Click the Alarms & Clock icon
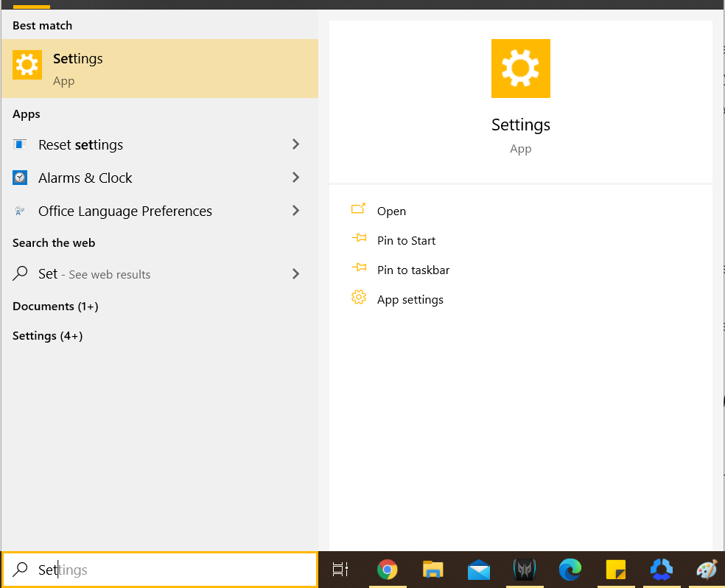The image size is (725, 588). tap(20, 178)
